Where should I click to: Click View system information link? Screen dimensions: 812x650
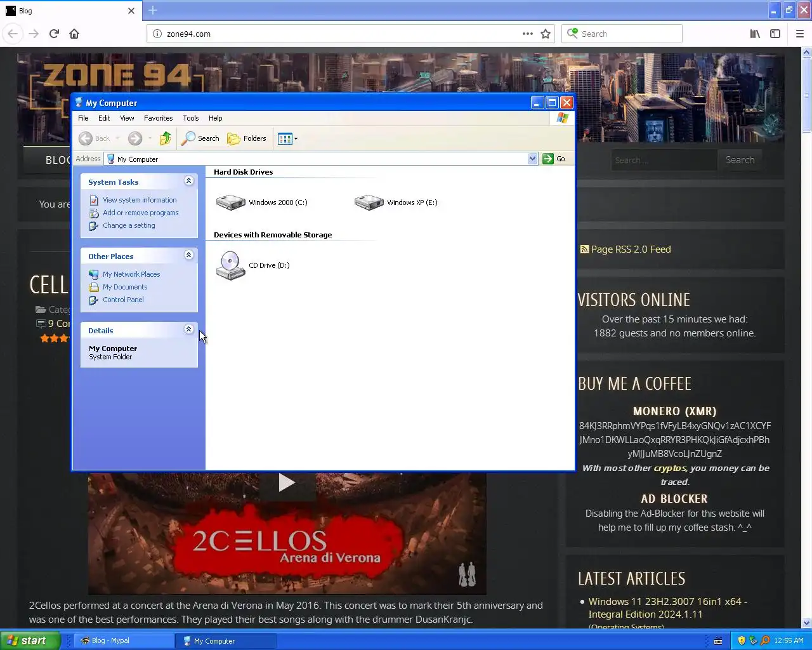[140, 200]
